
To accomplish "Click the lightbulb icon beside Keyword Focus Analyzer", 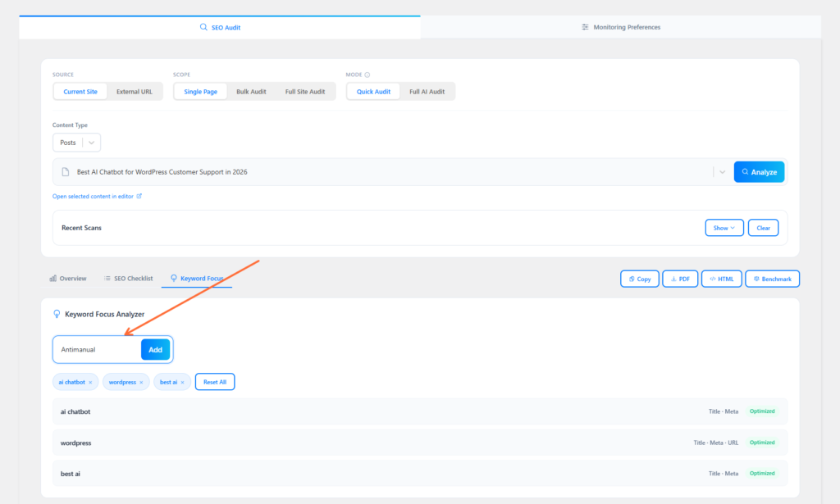I will pos(57,314).
